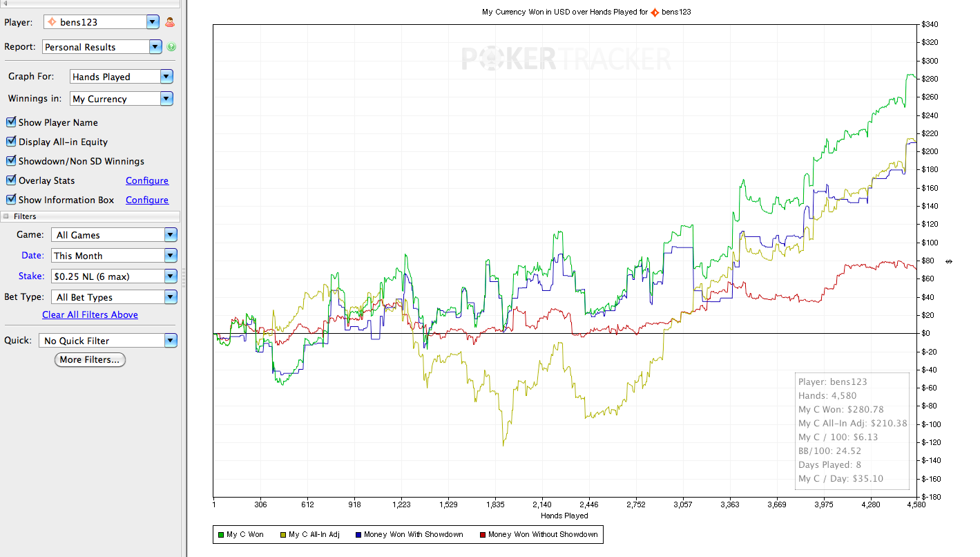Click the blue Money Won With Showdown swatch

[x=358, y=535]
